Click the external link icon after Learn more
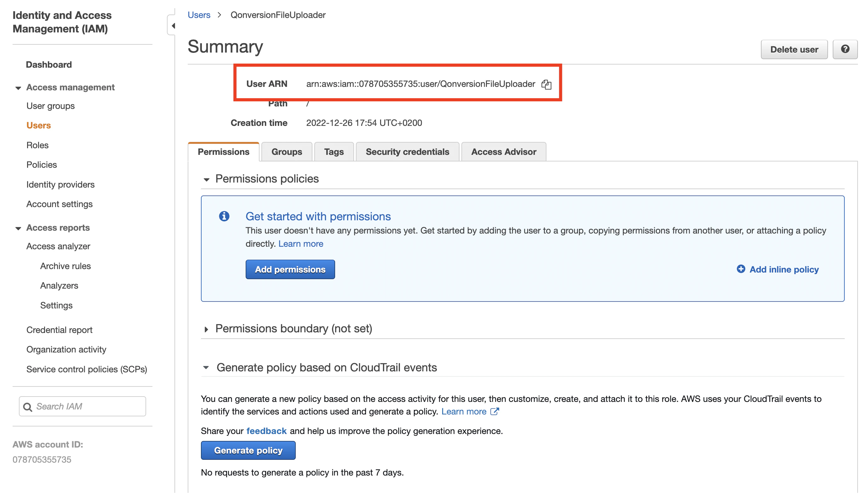This screenshot has height=496, width=868. [x=494, y=412]
